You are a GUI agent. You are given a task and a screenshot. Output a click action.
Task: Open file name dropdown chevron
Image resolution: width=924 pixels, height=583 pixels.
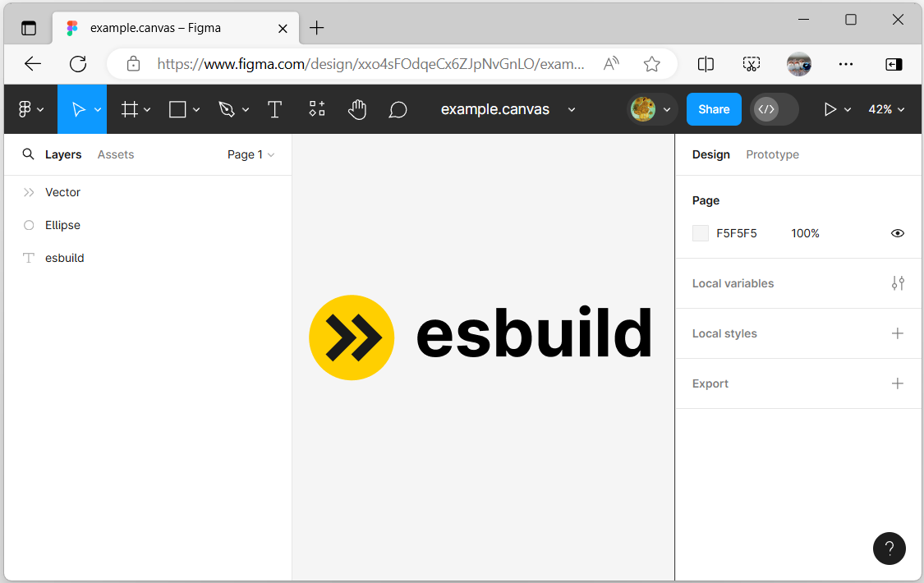click(x=572, y=109)
